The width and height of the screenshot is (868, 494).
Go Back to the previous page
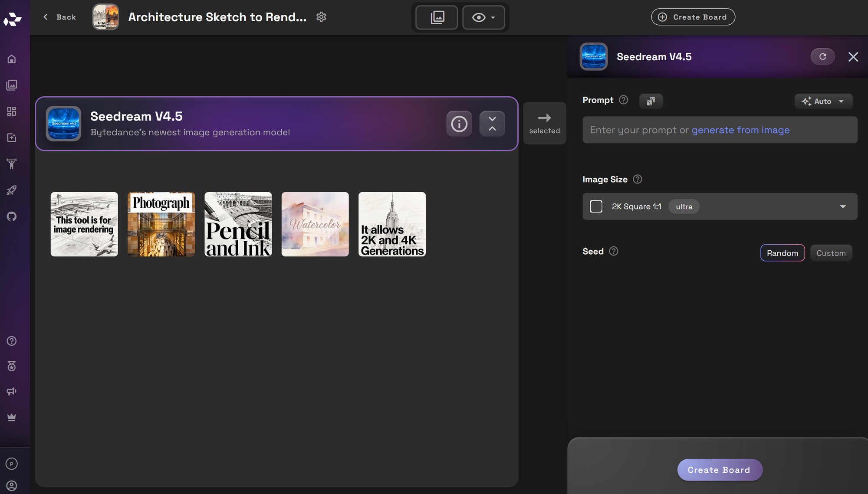(60, 17)
